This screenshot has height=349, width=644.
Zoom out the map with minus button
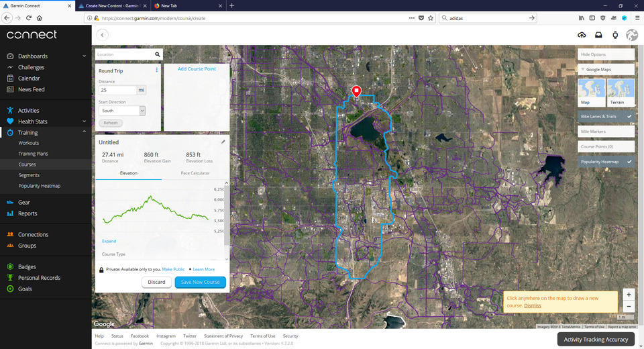[x=628, y=306]
